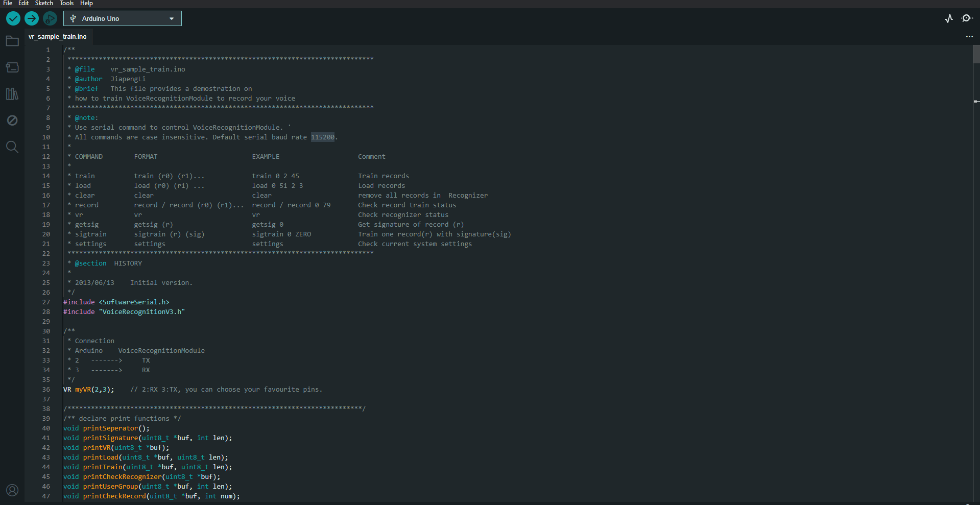Click the printTrain function name

pyautogui.click(x=103, y=467)
